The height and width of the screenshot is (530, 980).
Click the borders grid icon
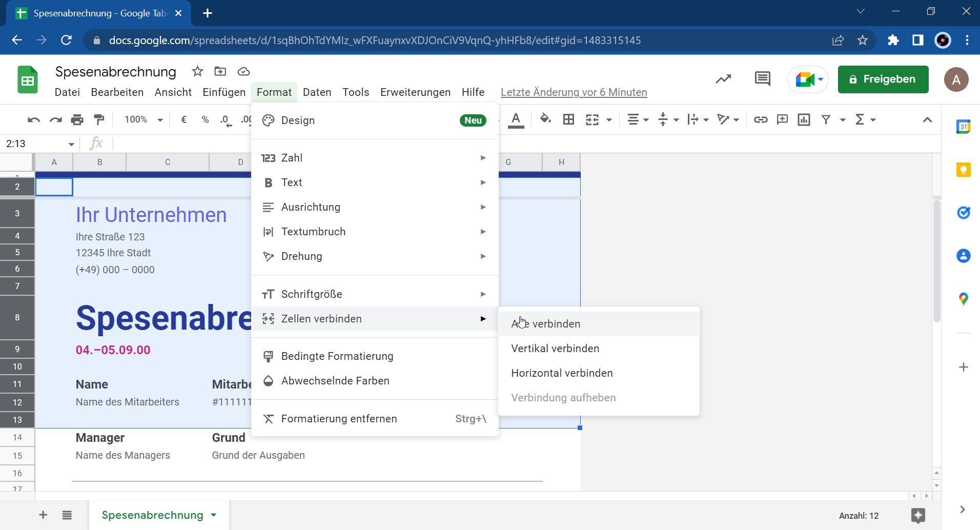(569, 119)
